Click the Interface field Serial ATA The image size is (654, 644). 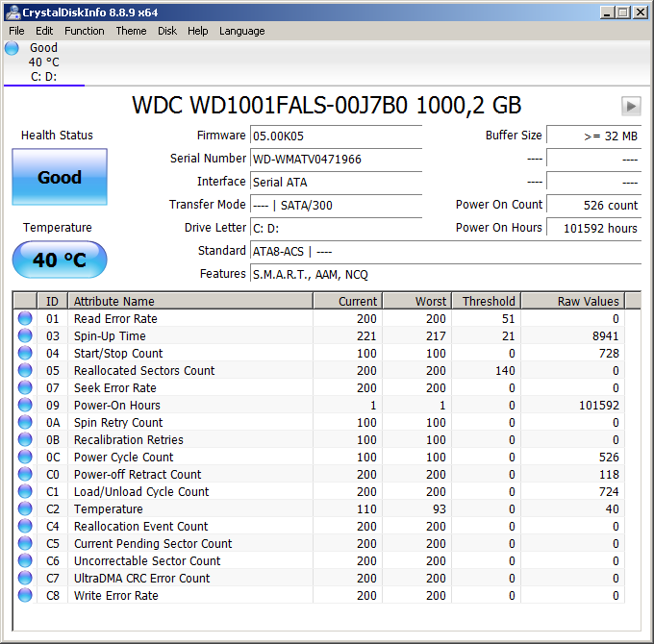pos(337,183)
